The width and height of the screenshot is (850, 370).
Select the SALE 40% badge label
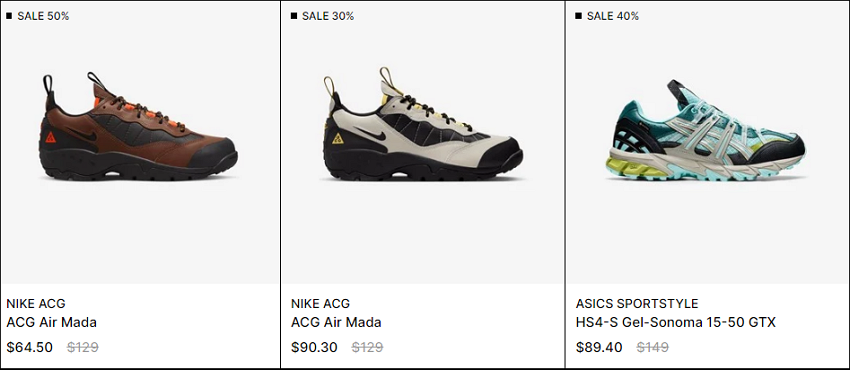(613, 16)
